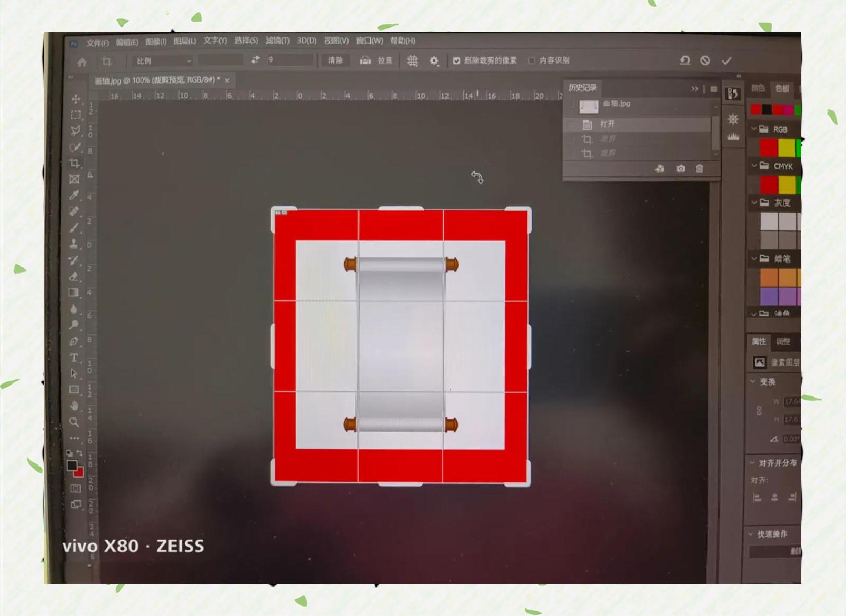
Task: Open the History panel flyout menu
Action: tap(713, 89)
